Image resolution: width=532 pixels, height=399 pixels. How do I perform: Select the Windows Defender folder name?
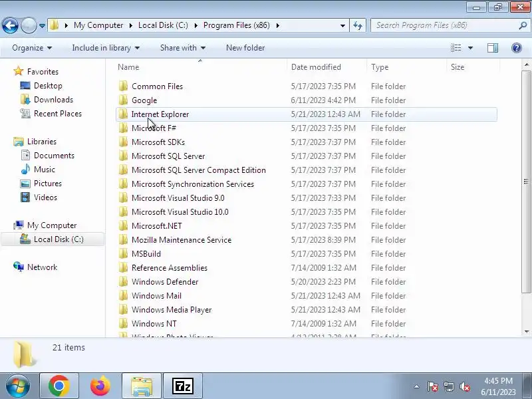pyautogui.click(x=165, y=281)
